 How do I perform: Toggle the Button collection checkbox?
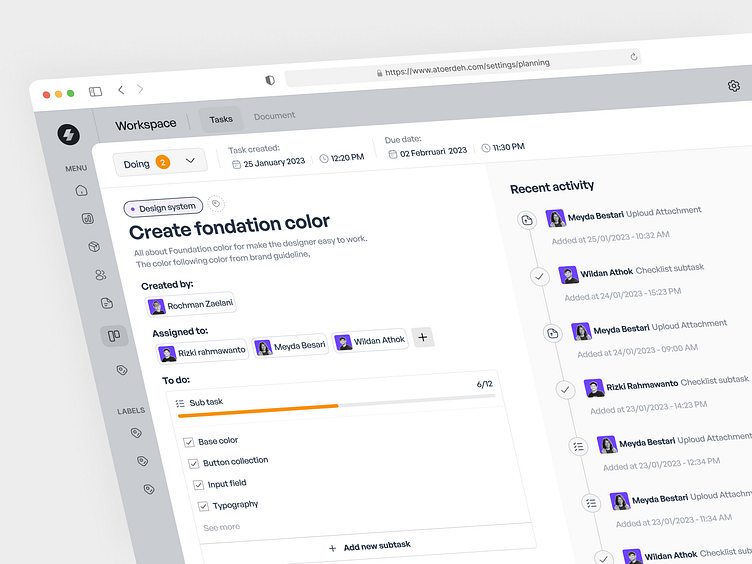pyautogui.click(x=193, y=462)
